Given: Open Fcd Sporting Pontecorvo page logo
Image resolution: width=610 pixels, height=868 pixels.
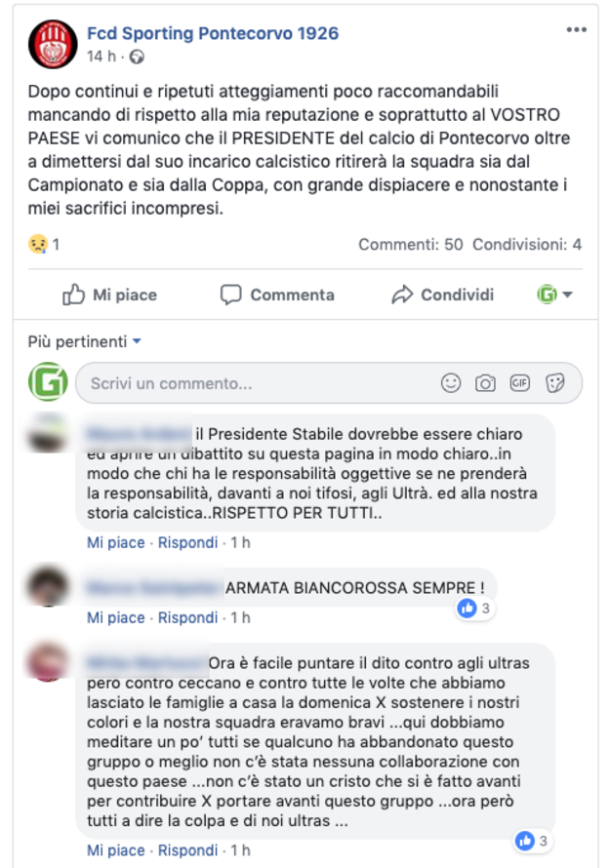Looking at the screenshot, I should coord(53,44).
